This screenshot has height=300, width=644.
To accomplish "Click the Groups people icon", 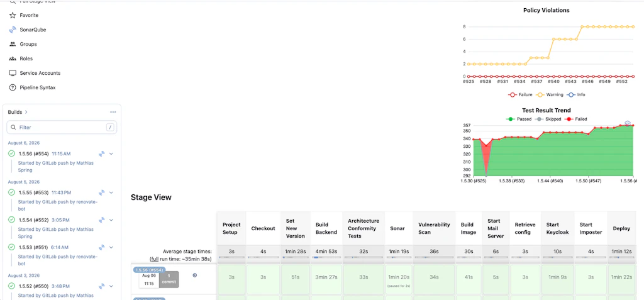I will point(13,44).
